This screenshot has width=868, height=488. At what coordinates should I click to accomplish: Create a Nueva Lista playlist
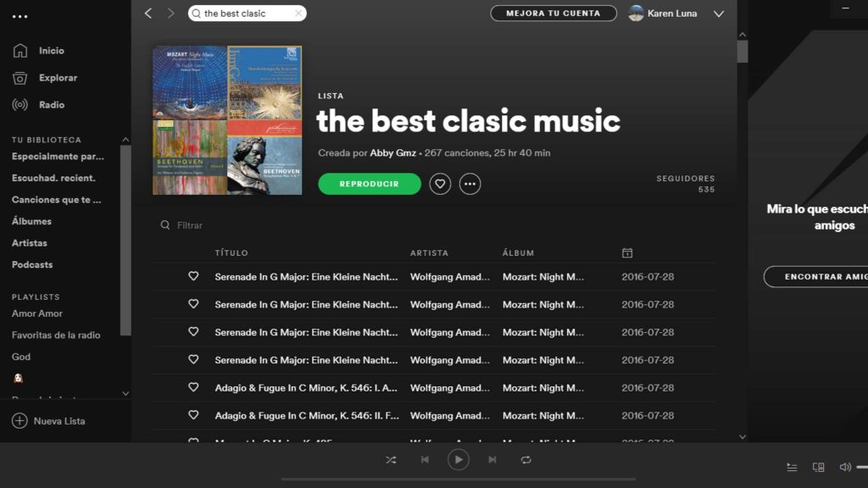tap(48, 421)
